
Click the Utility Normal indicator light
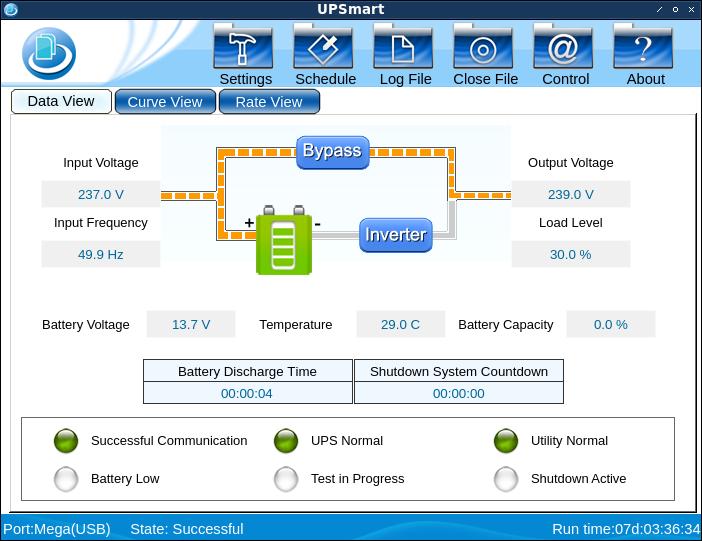[x=506, y=441]
